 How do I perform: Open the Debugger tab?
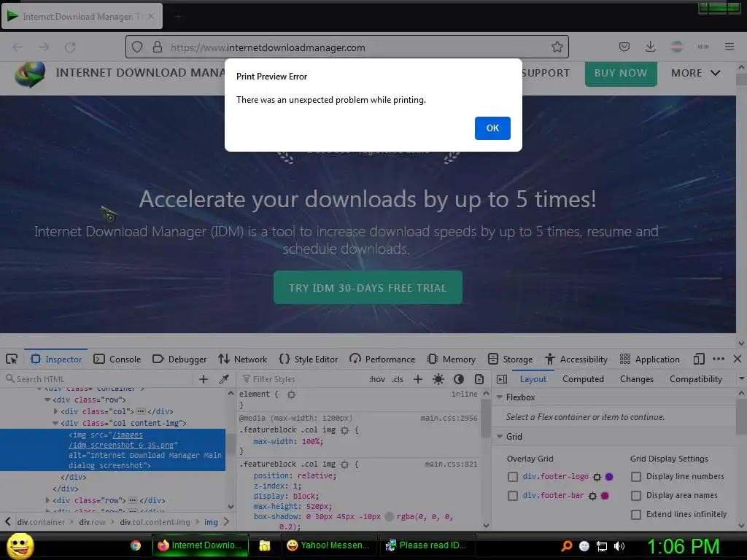click(x=179, y=359)
